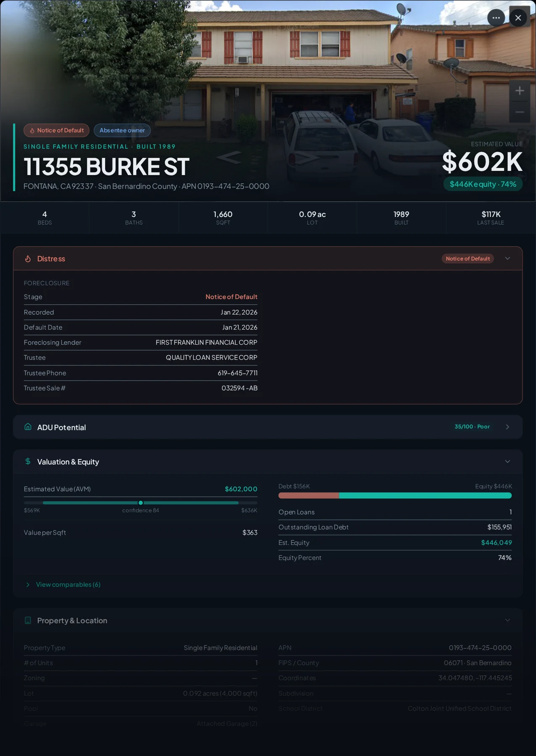Click the Stage value Notice of Default
The image size is (536, 756).
point(231,297)
